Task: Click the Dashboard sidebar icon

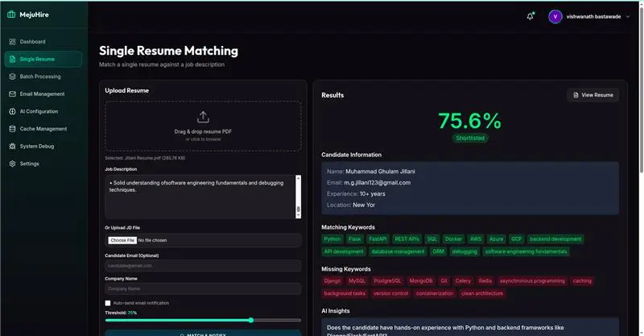Action: [x=12, y=41]
